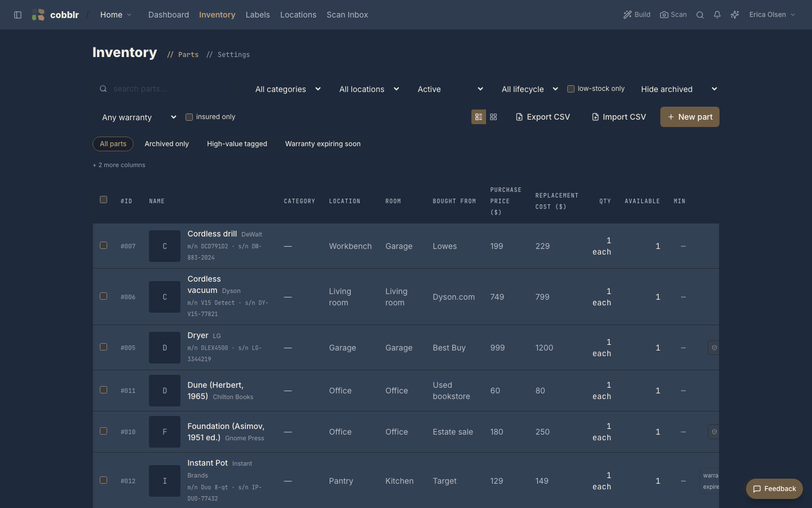
Task: Enable the low-stock only checkbox
Action: (x=571, y=89)
